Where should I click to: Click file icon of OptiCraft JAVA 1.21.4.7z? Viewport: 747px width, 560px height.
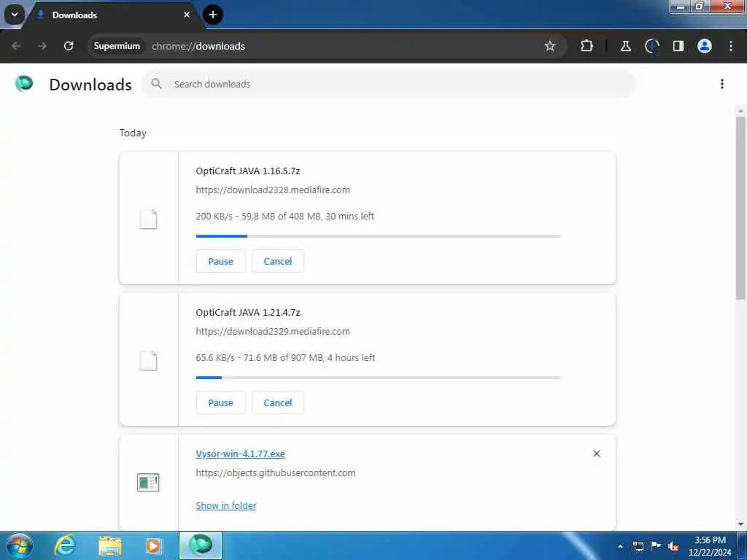click(148, 360)
